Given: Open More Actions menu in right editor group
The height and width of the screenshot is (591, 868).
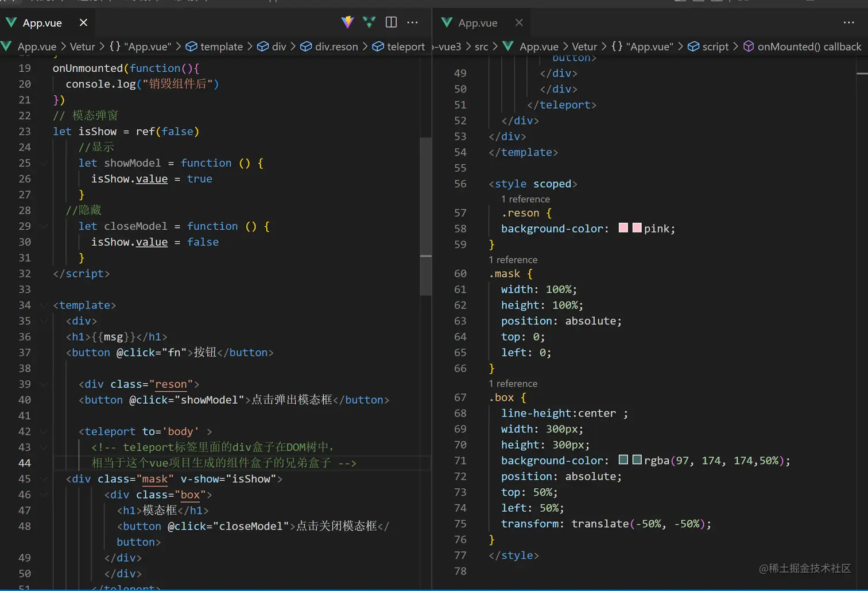Looking at the screenshot, I should (x=848, y=22).
